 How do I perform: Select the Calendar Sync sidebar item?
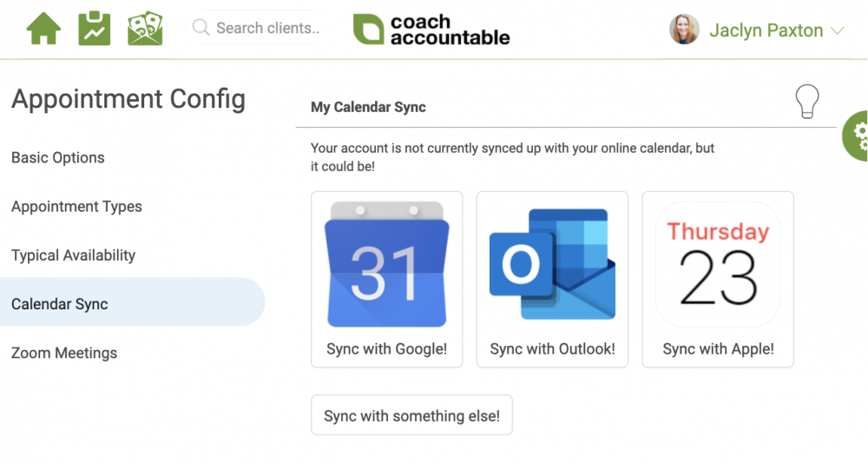pos(60,304)
